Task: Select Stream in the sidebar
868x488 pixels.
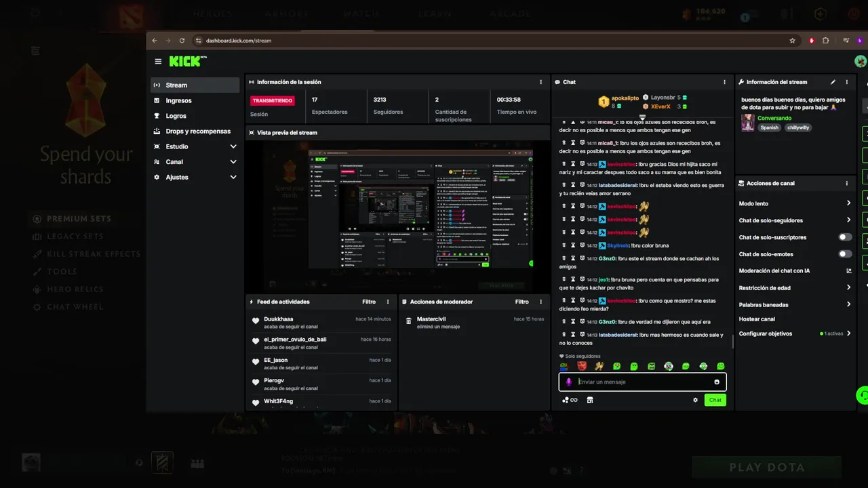Action: [195, 85]
